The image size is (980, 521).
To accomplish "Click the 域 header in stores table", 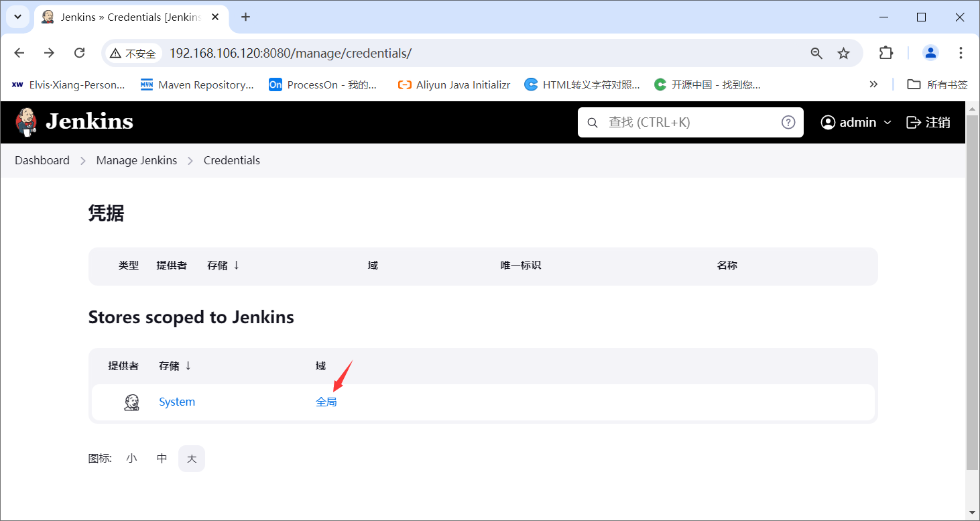I will (320, 366).
